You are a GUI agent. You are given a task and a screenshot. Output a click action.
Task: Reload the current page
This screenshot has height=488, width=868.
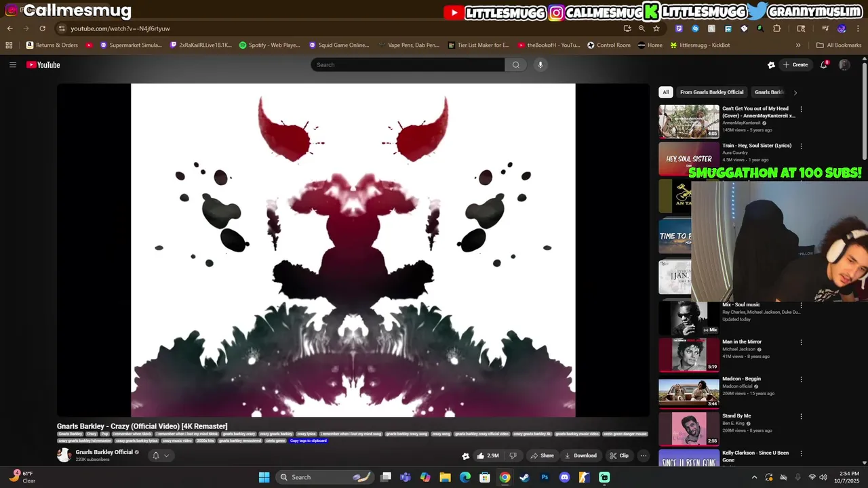click(42, 28)
